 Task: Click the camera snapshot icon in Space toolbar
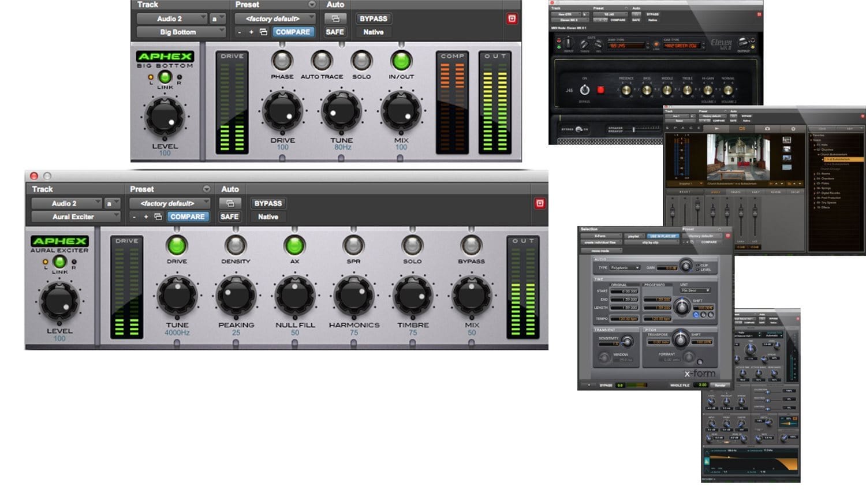coord(768,128)
